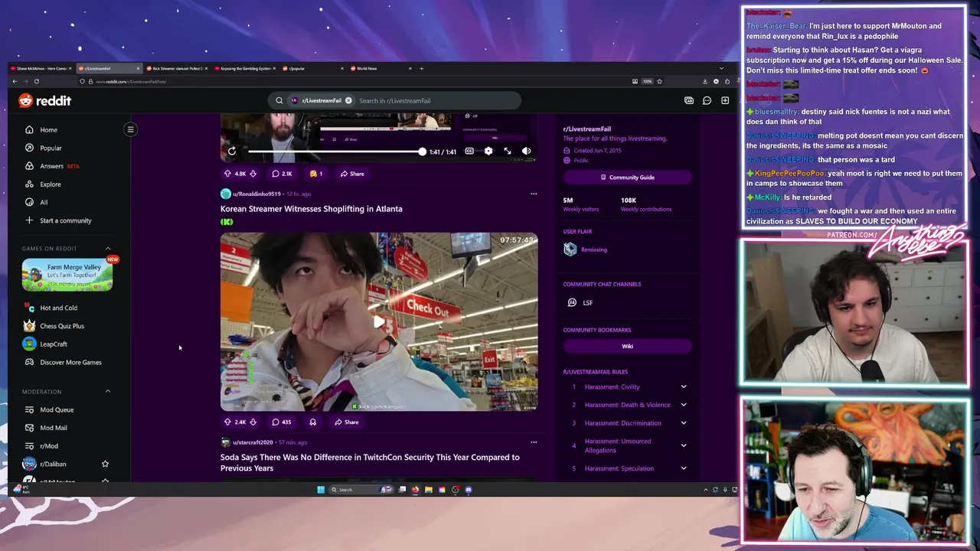The image size is (980, 551).
Task: Open Answers BETA in sidebar
Action: (59, 166)
